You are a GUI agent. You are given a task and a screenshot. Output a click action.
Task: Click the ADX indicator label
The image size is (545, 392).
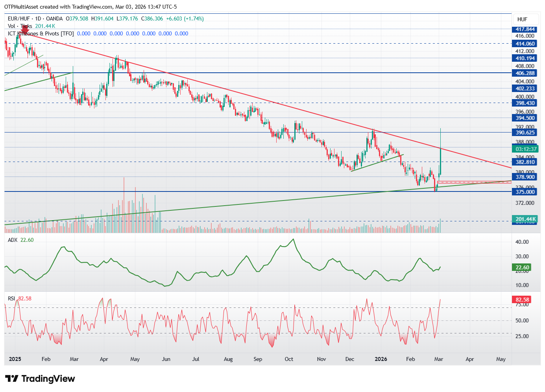coord(13,240)
